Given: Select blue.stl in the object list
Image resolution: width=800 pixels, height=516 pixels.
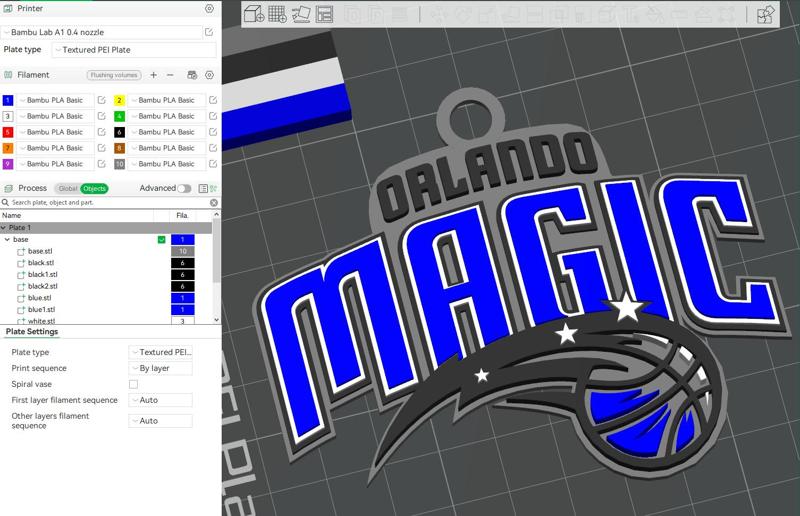Looking at the screenshot, I should click(x=39, y=298).
